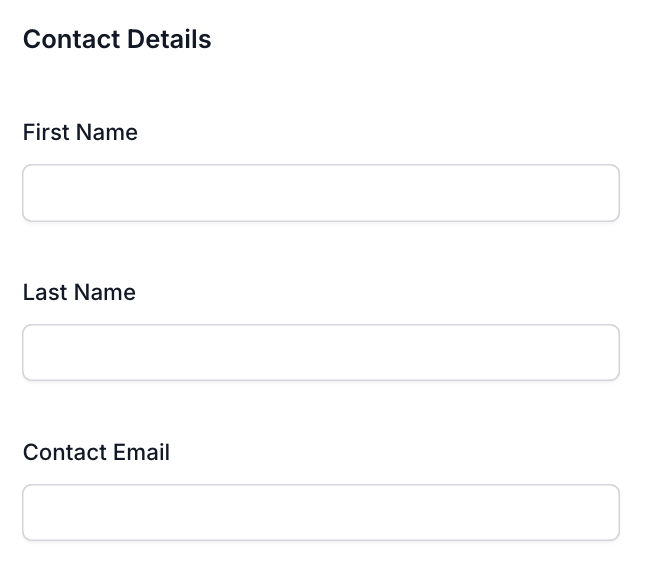
Task: Select the empty box between First Name and Last Name labels
Action: [321, 193]
